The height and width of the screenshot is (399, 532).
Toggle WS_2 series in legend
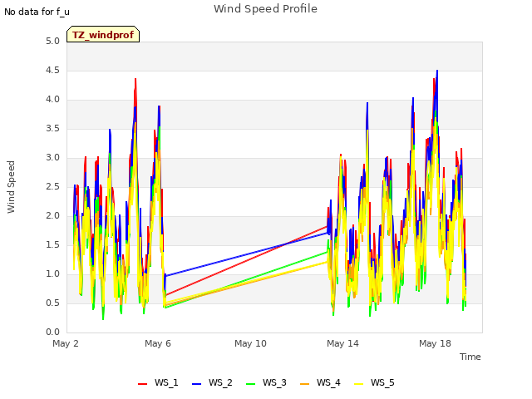coord(212,382)
